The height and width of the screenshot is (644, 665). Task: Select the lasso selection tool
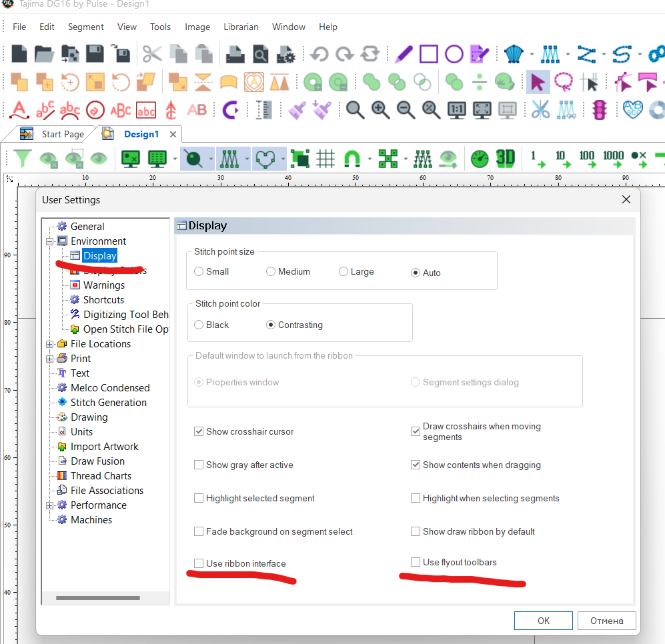pyautogui.click(x=563, y=82)
